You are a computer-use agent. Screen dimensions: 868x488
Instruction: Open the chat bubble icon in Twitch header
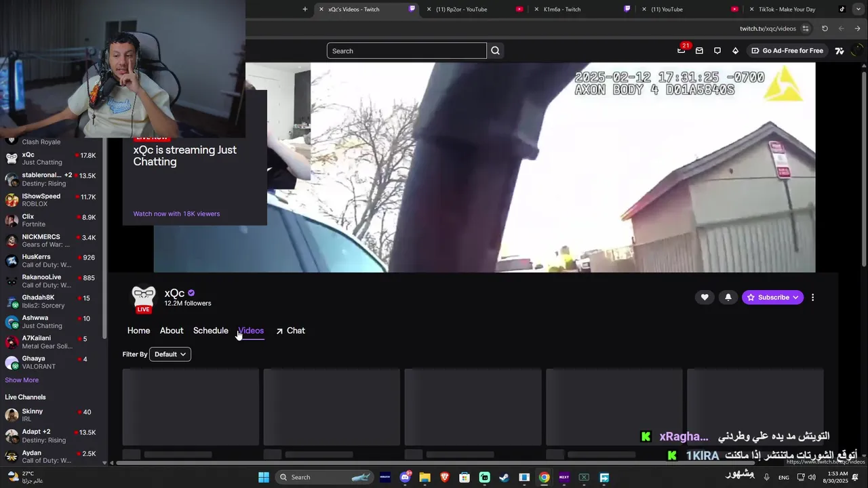(x=717, y=51)
